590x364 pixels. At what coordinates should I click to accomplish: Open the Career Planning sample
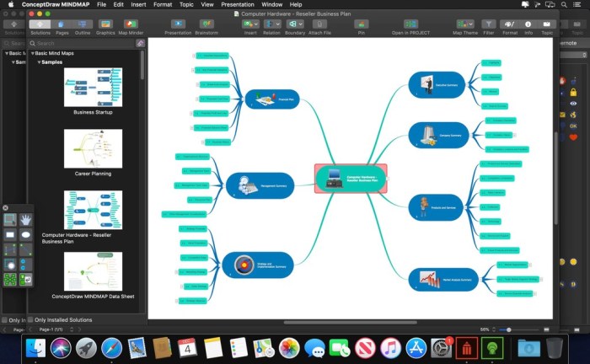click(94, 152)
